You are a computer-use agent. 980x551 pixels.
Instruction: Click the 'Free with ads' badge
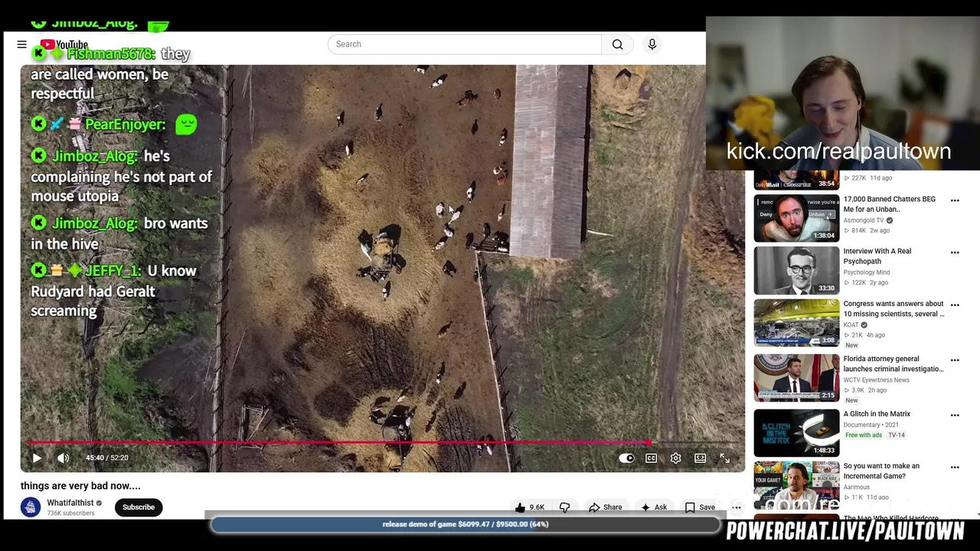tap(864, 435)
